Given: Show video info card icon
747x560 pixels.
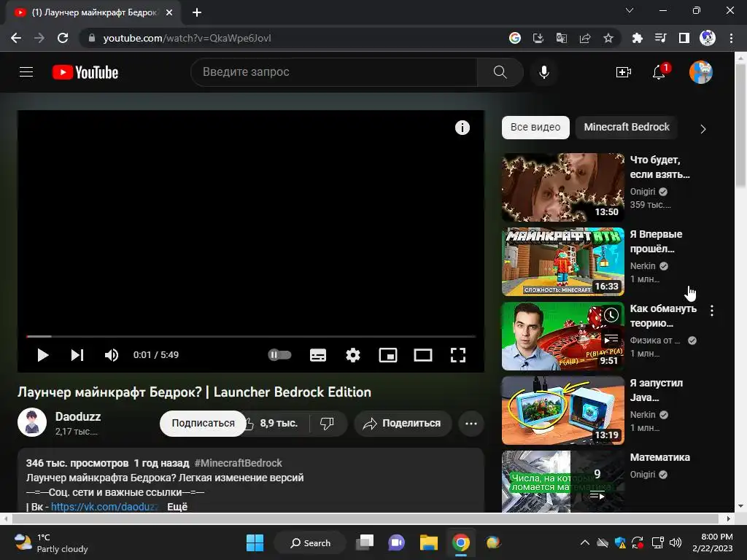Looking at the screenshot, I should (x=462, y=128).
